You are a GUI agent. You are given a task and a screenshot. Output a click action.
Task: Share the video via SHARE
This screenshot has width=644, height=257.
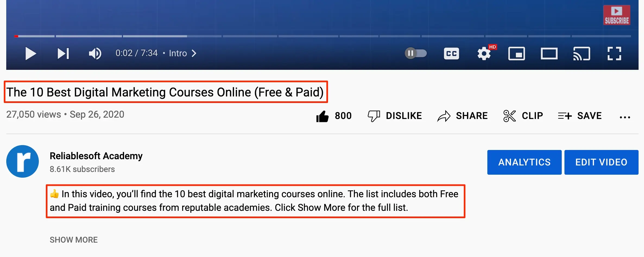pos(462,116)
